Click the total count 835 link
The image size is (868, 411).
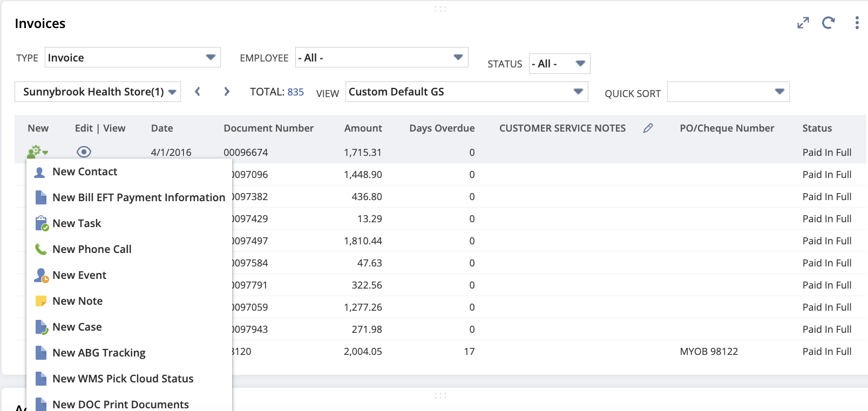[x=295, y=92]
